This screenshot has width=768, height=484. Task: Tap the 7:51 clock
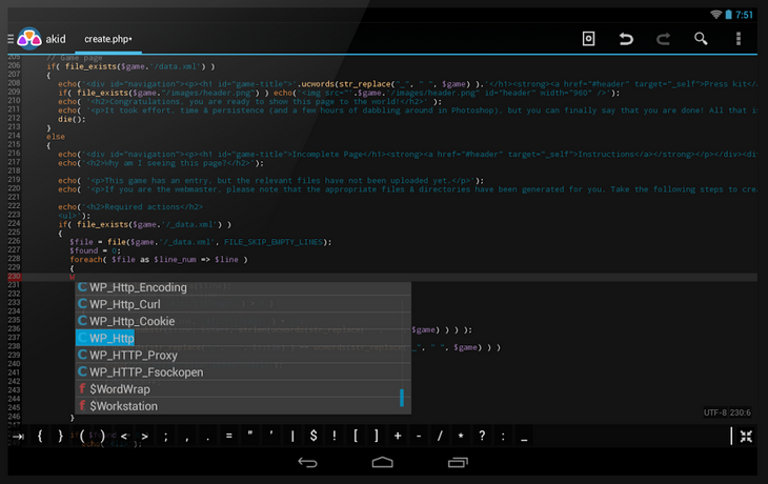(744, 15)
